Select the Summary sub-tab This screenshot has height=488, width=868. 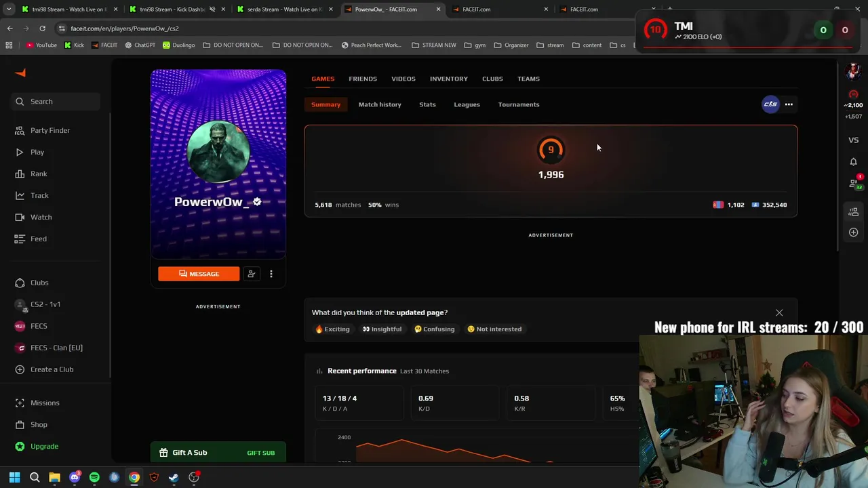[x=325, y=104]
